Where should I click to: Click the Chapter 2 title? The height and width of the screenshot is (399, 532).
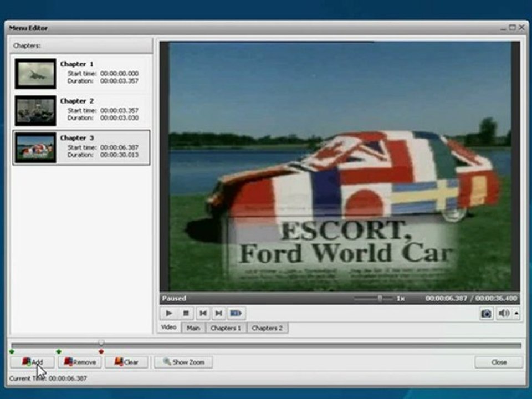pos(76,101)
